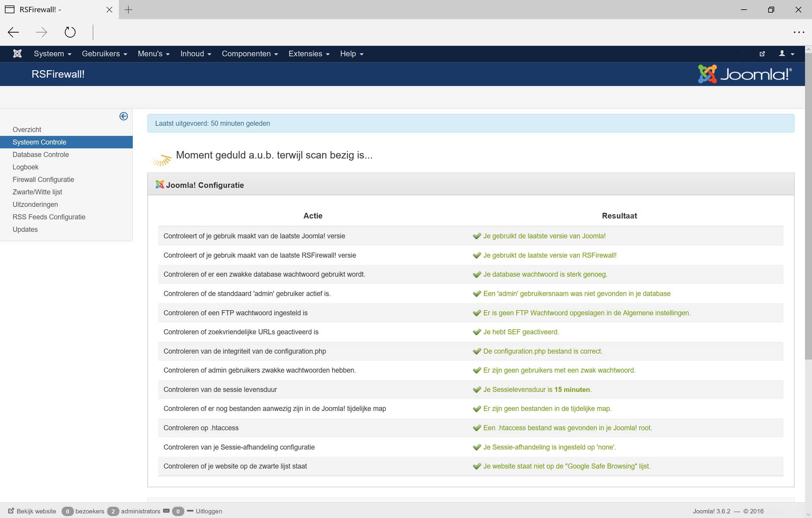Click the Joomla home icon in admin bar
This screenshot has width=812, height=518.
[17, 54]
